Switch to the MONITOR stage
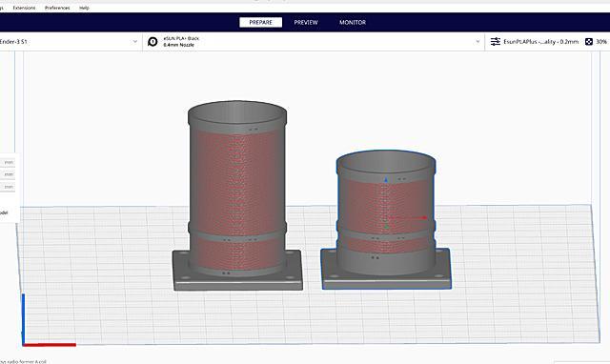 coord(353,23)
